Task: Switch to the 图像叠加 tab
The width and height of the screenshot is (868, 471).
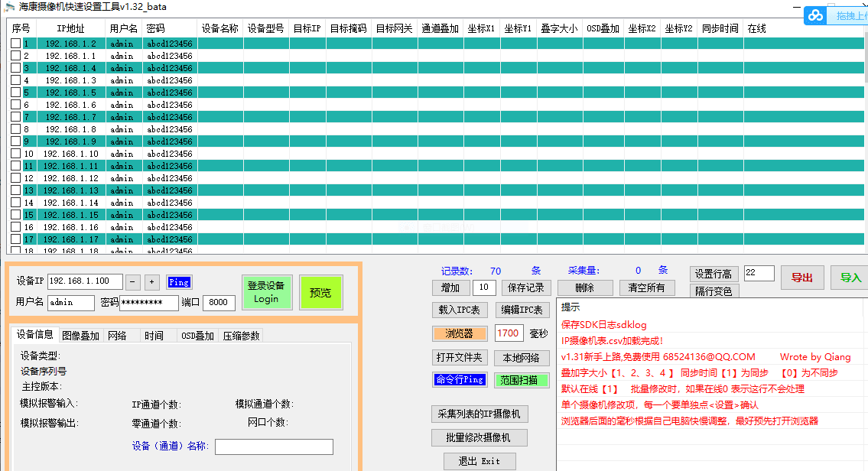Action: (x=81, y=336)
